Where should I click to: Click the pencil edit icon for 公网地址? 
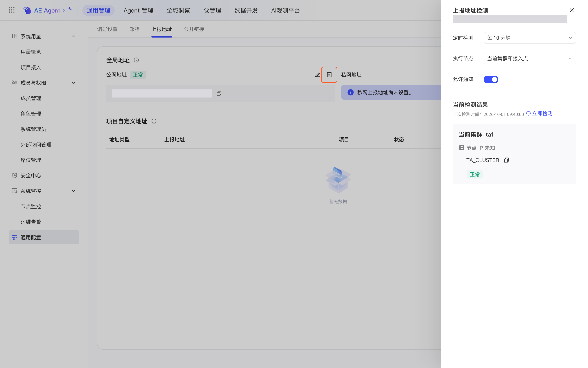317,75
